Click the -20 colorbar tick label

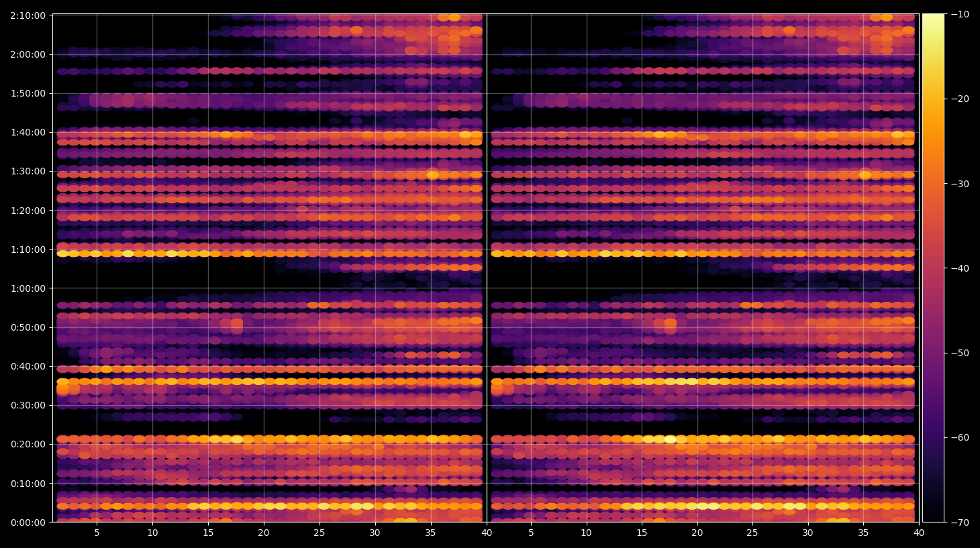tap(960, 99)
